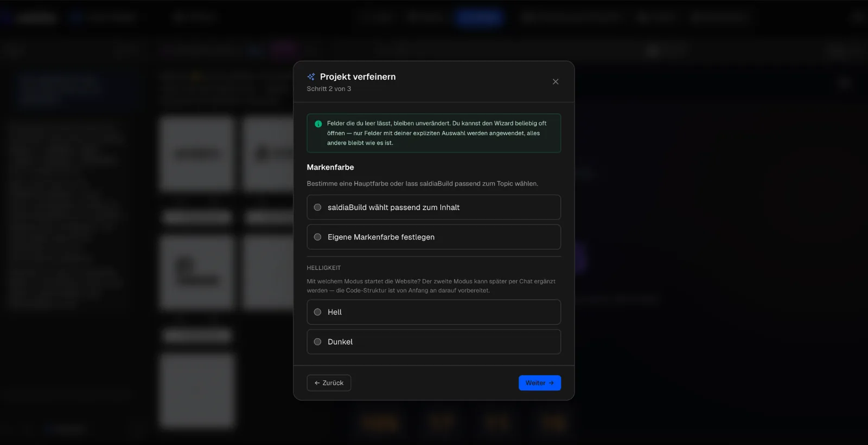Select the 'Dunkel' brightness mode
The image size is (868, 445).
[433, 342]
